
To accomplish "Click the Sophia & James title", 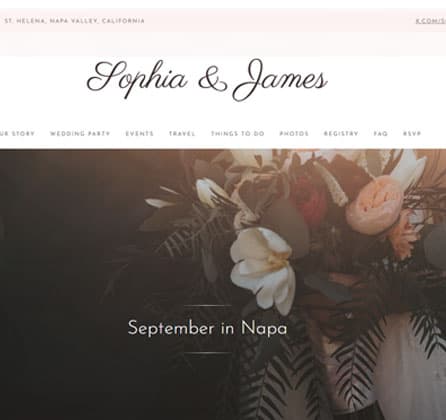I will [x=207, y=80].
